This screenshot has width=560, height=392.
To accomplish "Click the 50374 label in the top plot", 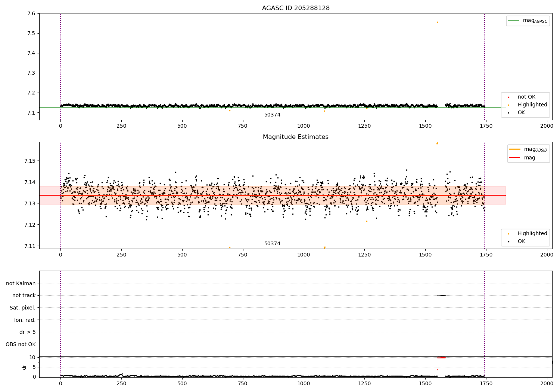I will (x=273, y=115).
